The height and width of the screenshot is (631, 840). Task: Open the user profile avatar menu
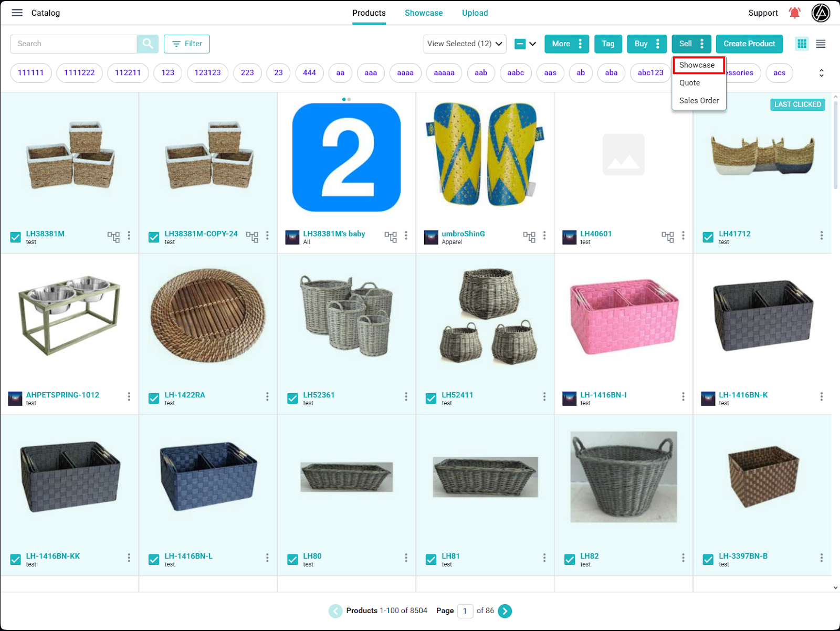tap(821, 13)
